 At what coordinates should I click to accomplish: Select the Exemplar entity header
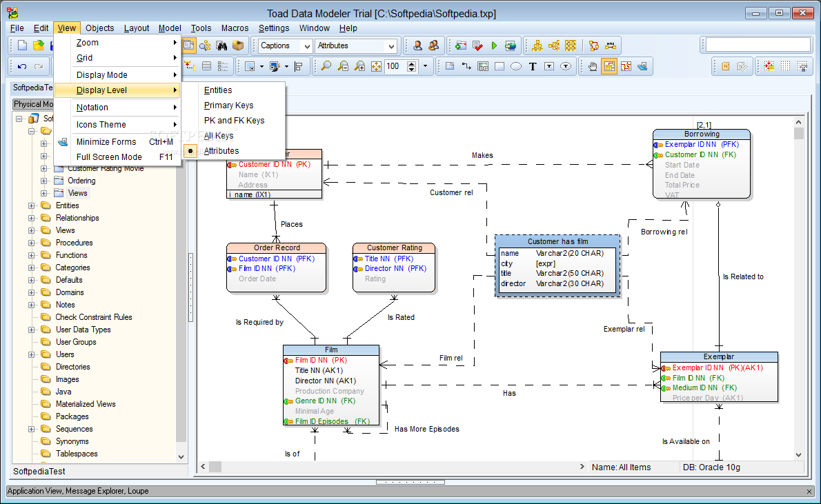click(718, 356)
